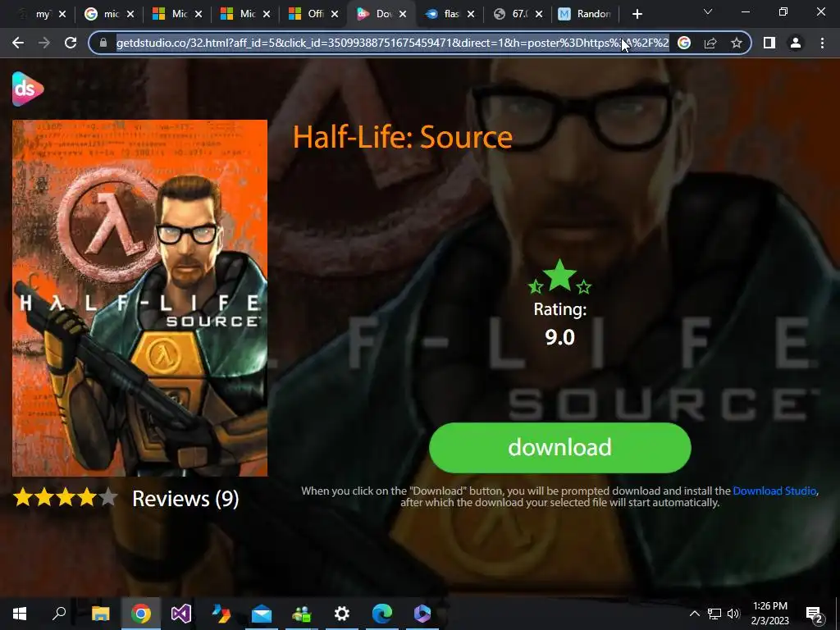Switch to the 'Randon' tab
The width and height of the screenshot is (840, 630).
click(585, 14)
